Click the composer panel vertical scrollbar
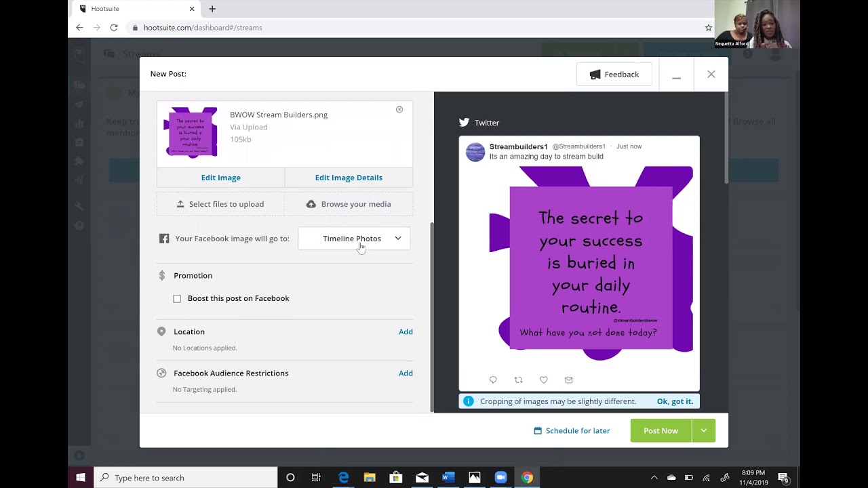 (x=432, y=317)
